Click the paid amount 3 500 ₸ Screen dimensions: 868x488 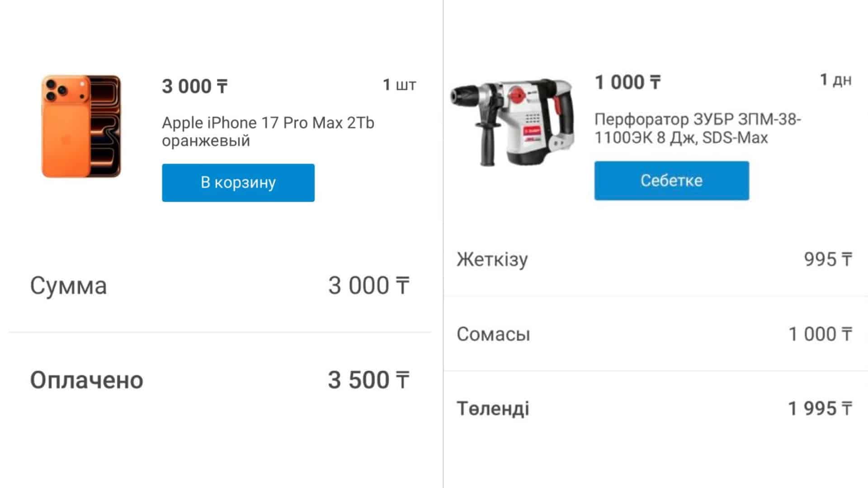click(368, 380)
